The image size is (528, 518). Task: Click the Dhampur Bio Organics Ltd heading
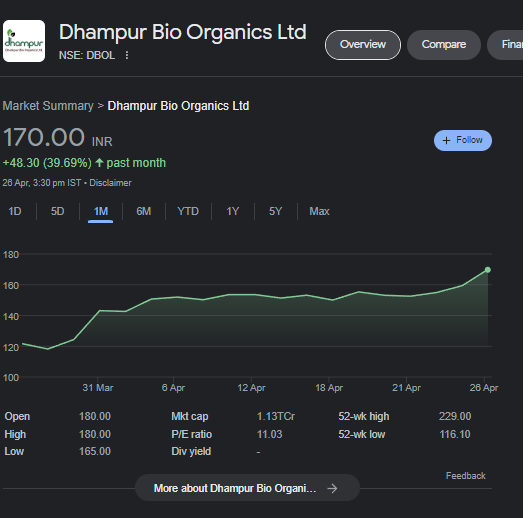tap(183, 32)
